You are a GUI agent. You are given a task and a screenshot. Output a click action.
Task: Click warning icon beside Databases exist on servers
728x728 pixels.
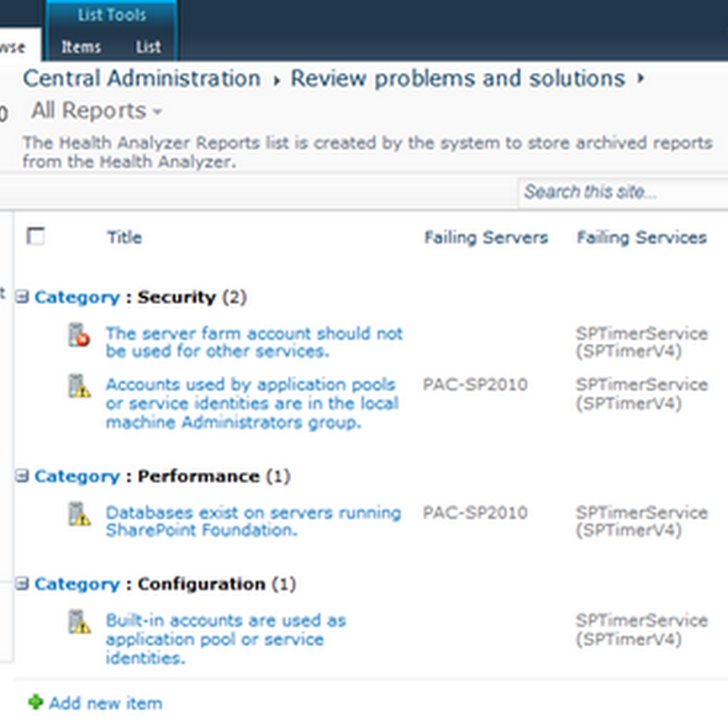pos(80,514)
